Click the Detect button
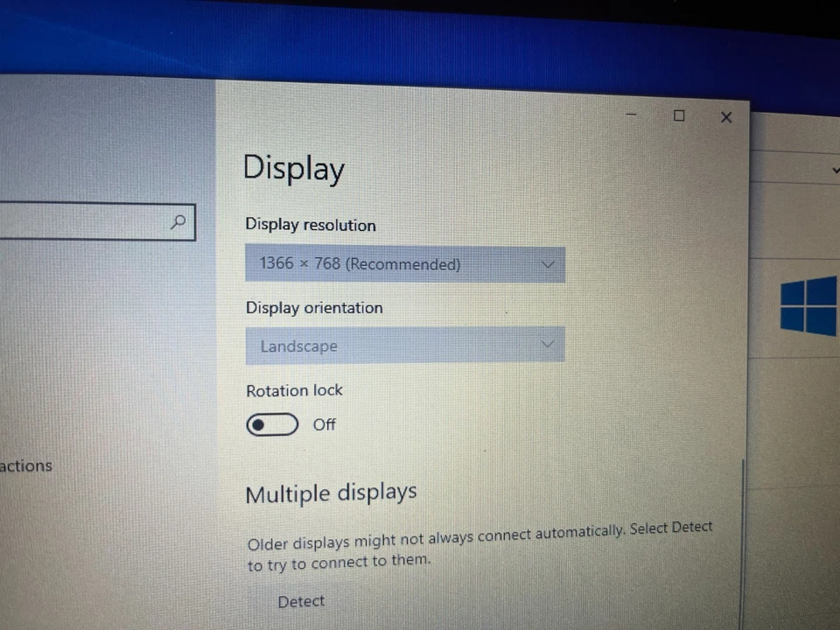The width and height of the screenshot is (840, 630). point(301,601)
